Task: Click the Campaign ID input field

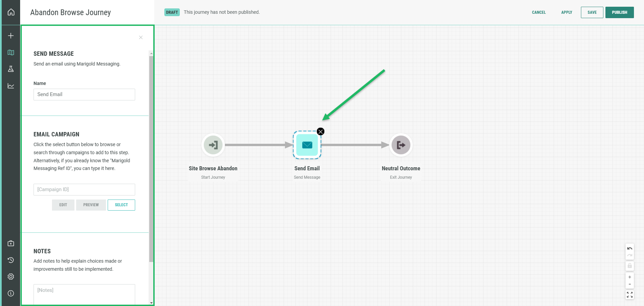Action: tap(84, 189)
